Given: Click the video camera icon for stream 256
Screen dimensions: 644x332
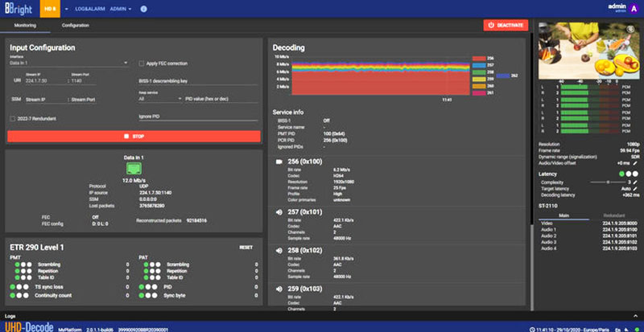Looking at the screenshot, I should tap(279, 161).
